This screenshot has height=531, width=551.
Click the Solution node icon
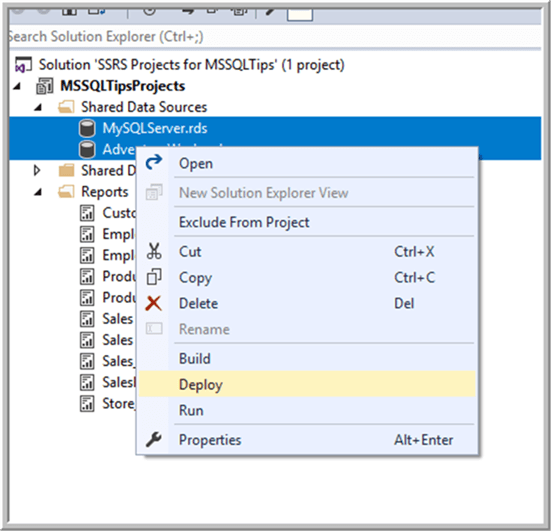pyautogui.click(x=23, y=65)
